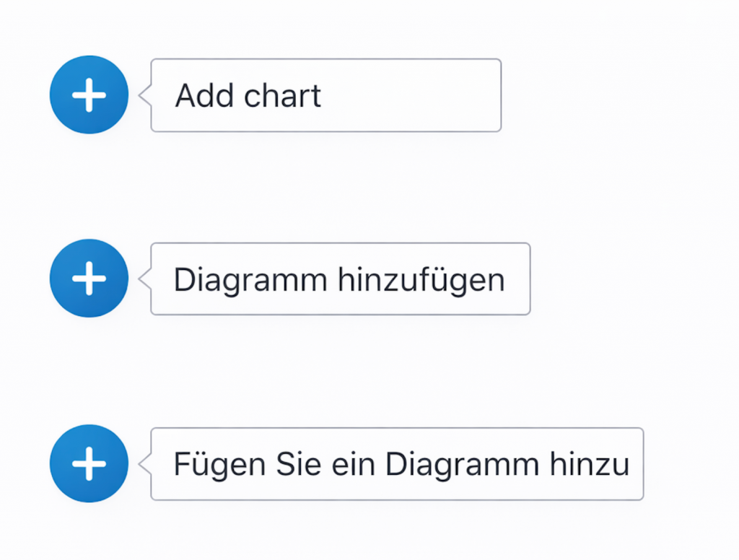Select the English Add chart label box
Viewport: 739px width, 560px height.
[325, 95]
